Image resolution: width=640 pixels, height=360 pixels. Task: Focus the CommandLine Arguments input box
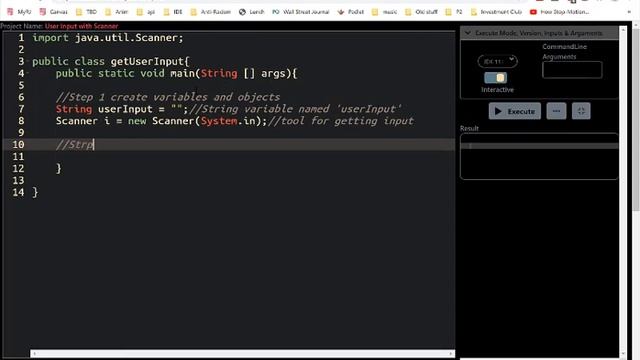click(572, 70)
